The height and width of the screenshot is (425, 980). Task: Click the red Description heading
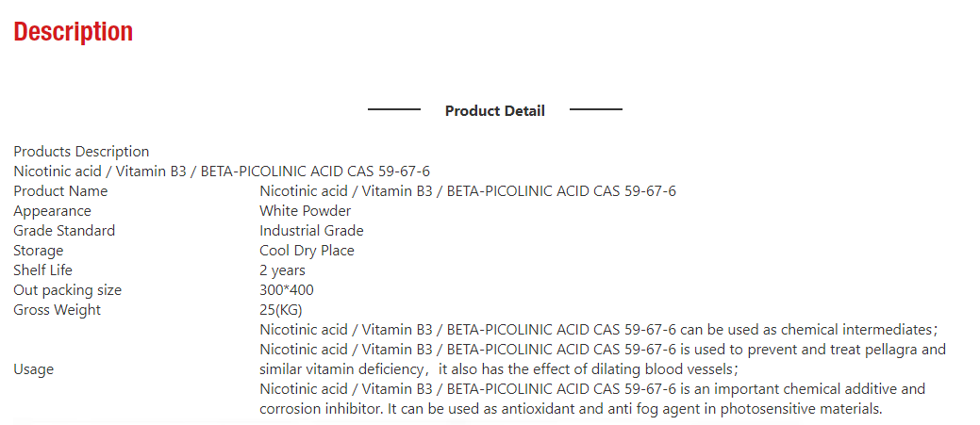[73, 32]
